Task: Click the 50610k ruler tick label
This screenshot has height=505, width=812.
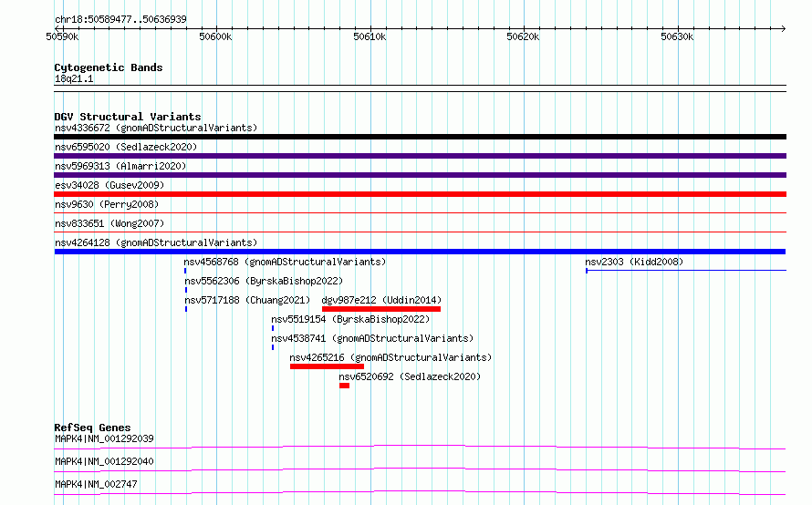Action: 370,36
